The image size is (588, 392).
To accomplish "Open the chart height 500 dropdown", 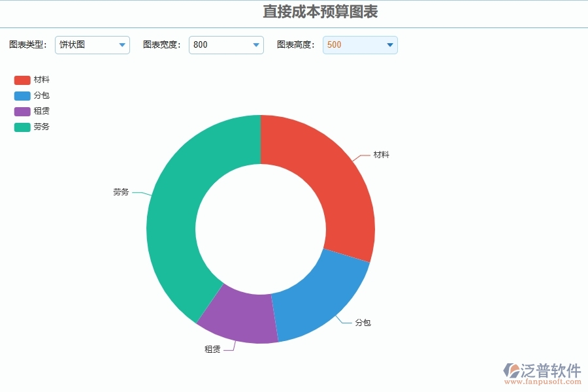I will 359,45.
